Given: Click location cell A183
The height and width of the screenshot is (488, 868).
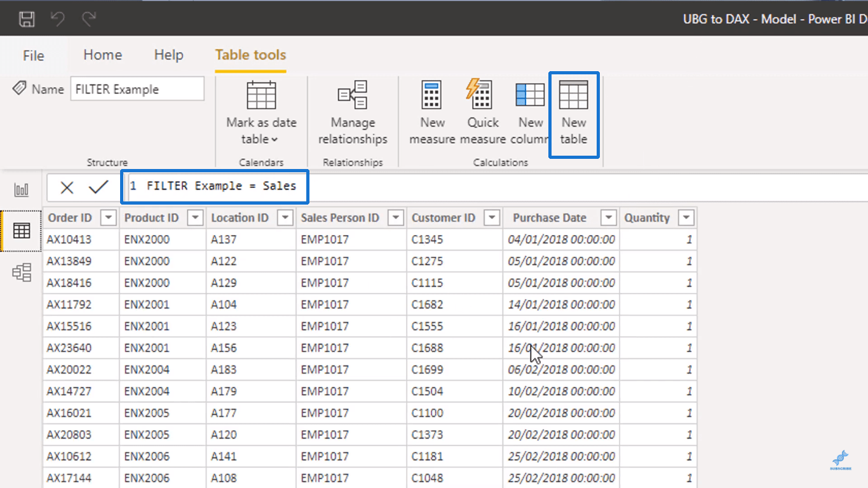Looking at the screenshot, I should (x=251, y=369).
